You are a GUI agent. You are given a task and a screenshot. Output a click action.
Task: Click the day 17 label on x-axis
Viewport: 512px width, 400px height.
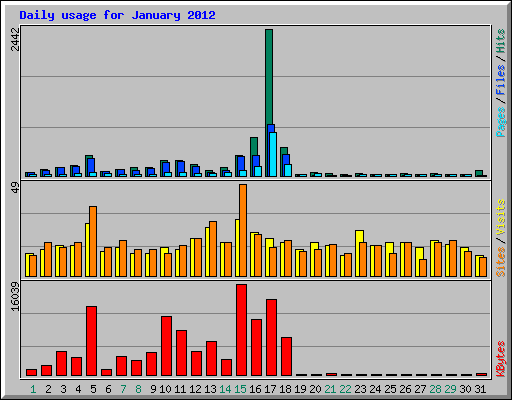(x=270, y=389)
